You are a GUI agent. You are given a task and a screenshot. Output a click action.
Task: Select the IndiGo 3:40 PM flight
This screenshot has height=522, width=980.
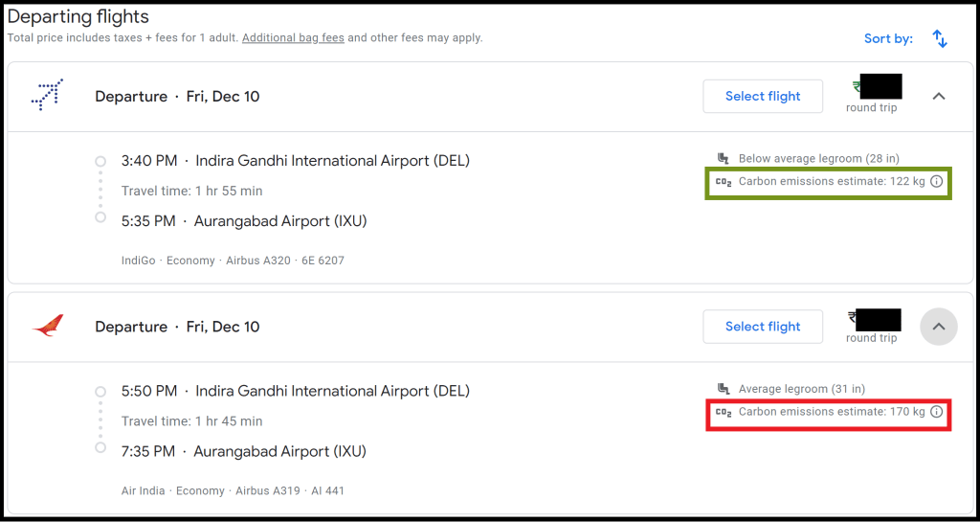[763, 96]
